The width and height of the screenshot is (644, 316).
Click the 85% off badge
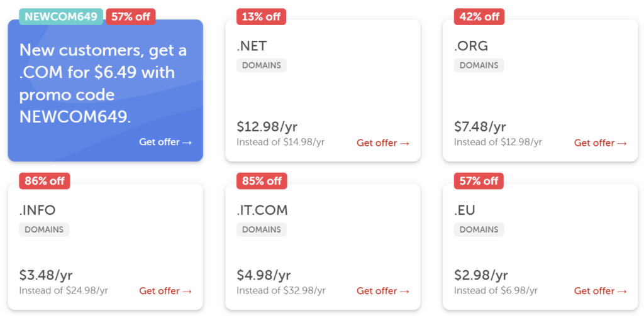coord(262,181)
